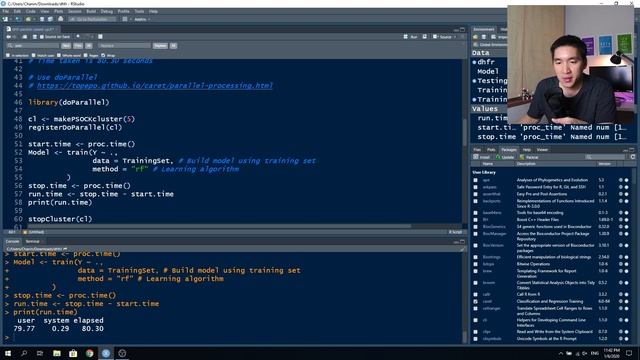
Task: Open the Session menu
Action: pyautogui.click(x=74, y=11)
